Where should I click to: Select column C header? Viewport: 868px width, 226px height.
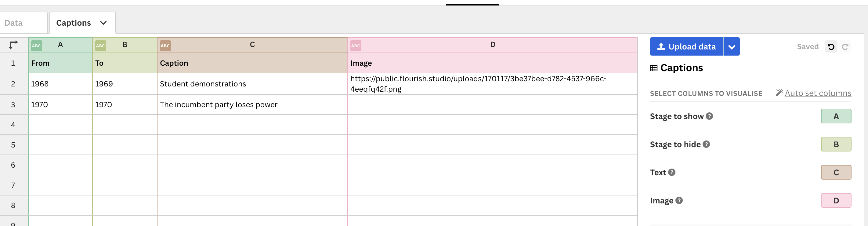[x=252, y=45]
